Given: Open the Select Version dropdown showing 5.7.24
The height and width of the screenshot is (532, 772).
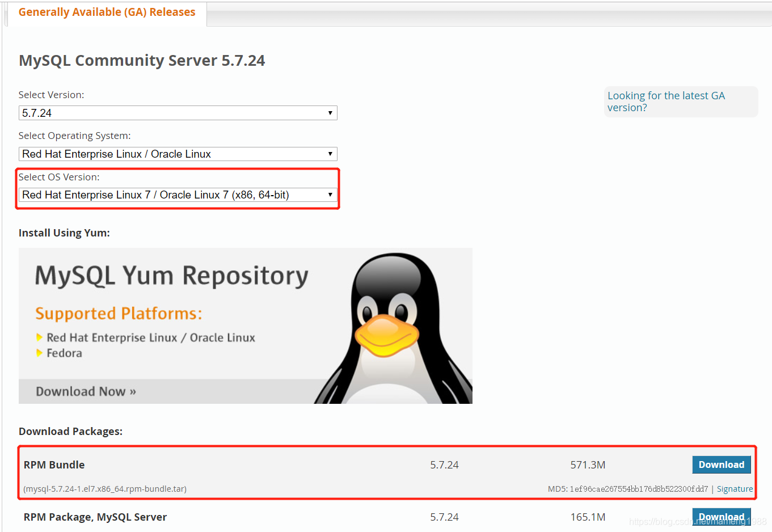Looking at the screenshot, I should [x=178, y=113].
